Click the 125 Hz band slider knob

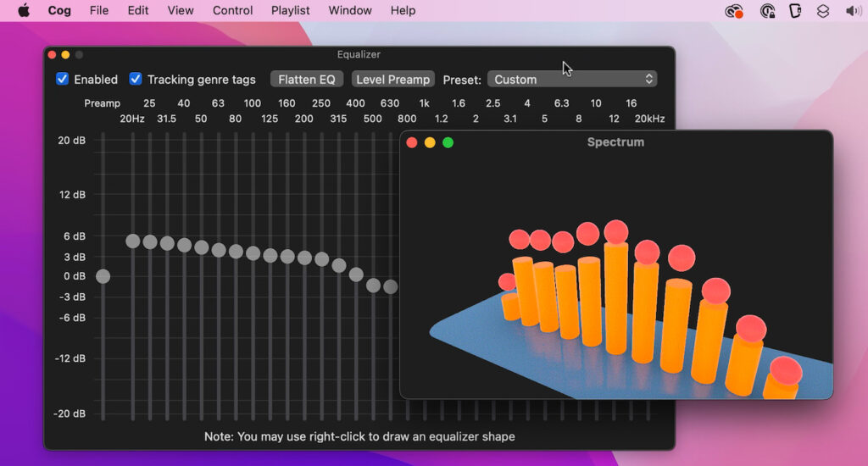point(270,255)
